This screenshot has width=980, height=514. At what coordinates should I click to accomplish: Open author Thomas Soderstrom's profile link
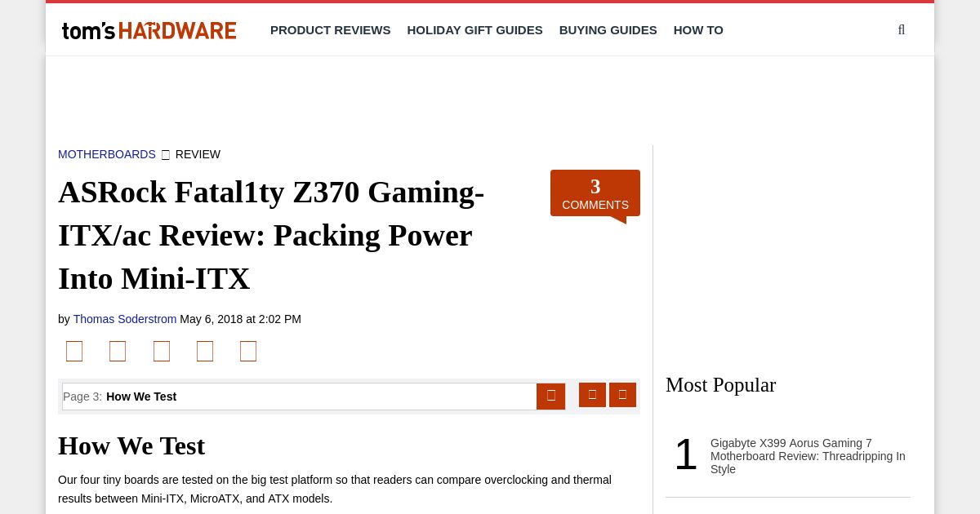[x=125, y=319]
